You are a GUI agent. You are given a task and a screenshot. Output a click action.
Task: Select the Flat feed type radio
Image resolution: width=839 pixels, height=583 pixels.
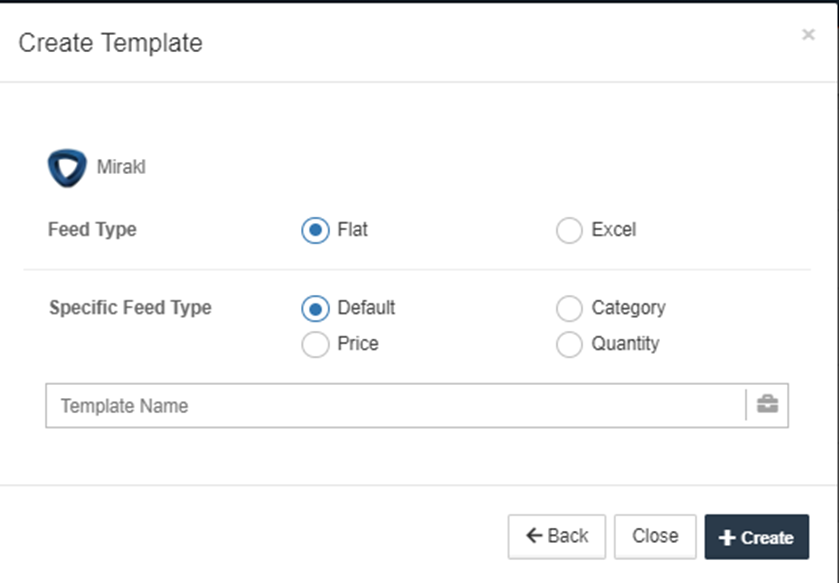315,230
